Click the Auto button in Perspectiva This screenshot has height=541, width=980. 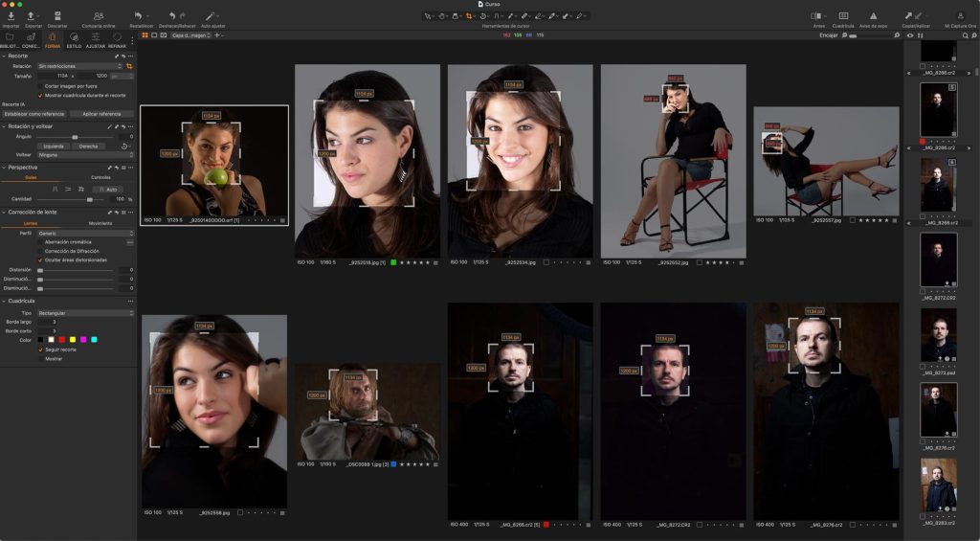pos(108,190)
